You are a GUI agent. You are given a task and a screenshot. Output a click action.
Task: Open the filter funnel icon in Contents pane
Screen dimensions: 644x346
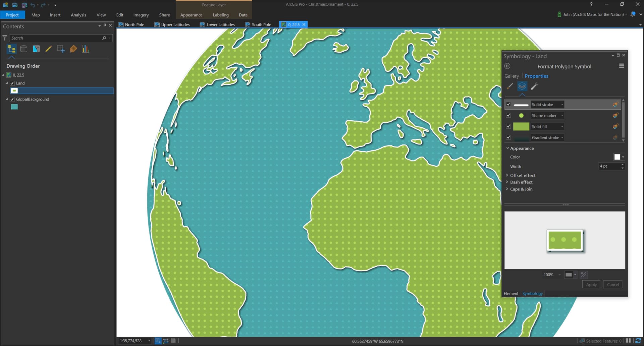click(5, 38)
